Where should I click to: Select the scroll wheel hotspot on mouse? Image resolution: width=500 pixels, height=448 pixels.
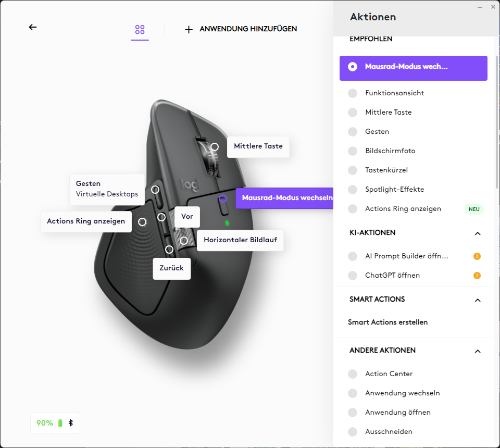click(x=214, y=147)
